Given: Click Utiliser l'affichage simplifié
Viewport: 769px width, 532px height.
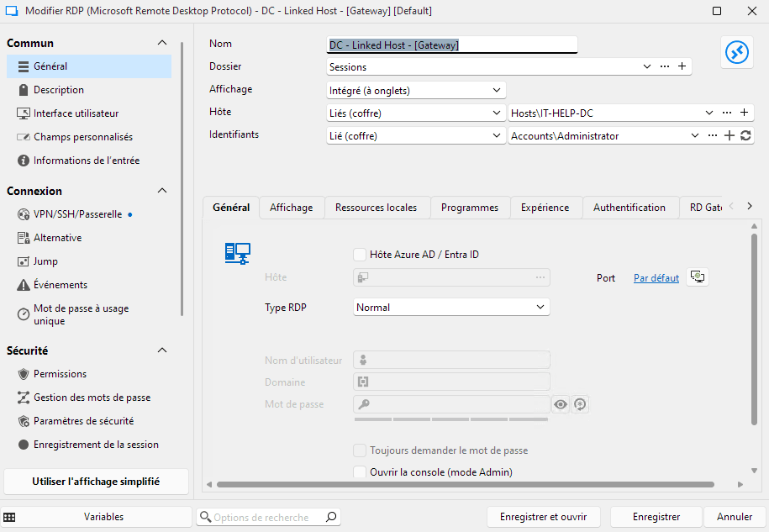Looking at the screenshot, I should point(95,482).
